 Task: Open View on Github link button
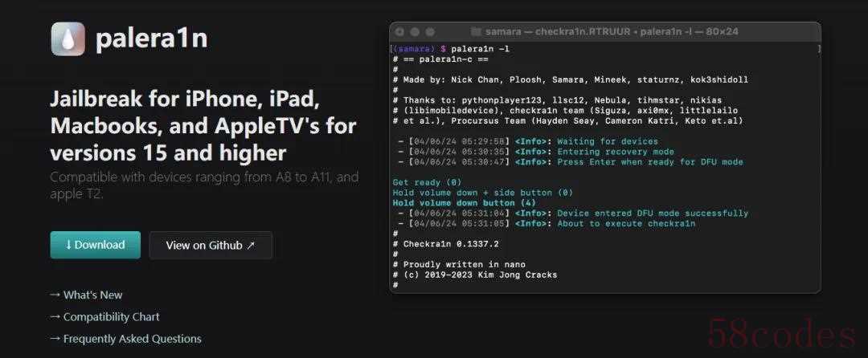point(211,246)
